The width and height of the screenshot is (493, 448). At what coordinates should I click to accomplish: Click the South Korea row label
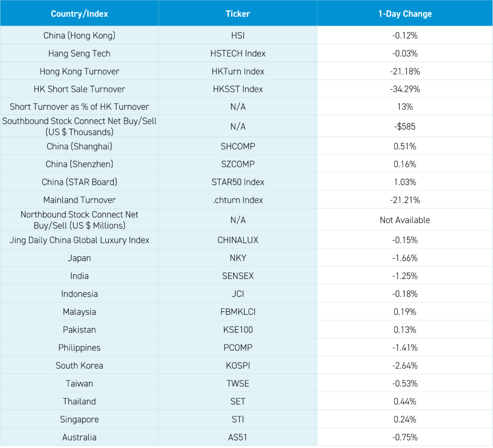click(79, 366)
